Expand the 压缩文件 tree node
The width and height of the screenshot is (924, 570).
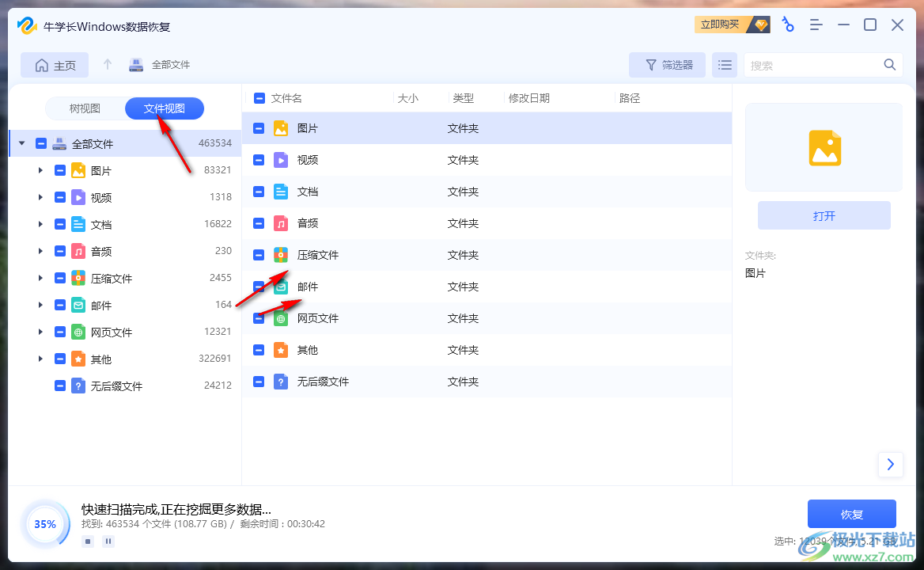[40, 278]
